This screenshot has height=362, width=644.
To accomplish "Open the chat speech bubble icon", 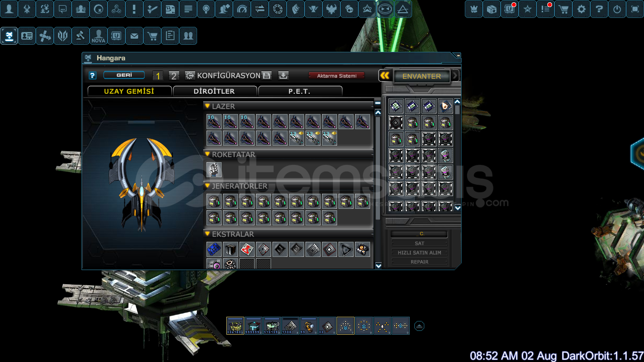I will pos(63,9).
